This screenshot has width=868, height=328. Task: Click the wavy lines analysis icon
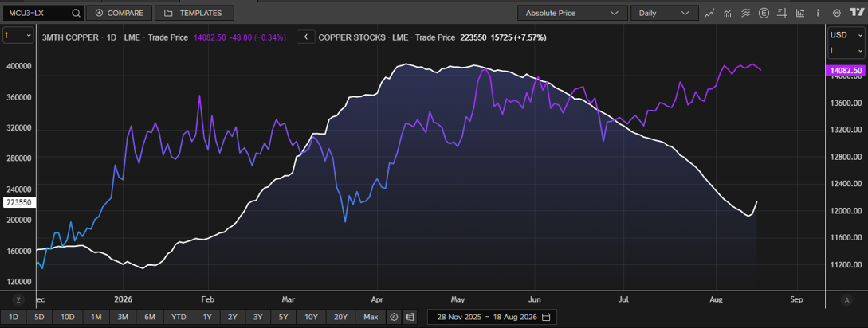(x=746, y=13)
